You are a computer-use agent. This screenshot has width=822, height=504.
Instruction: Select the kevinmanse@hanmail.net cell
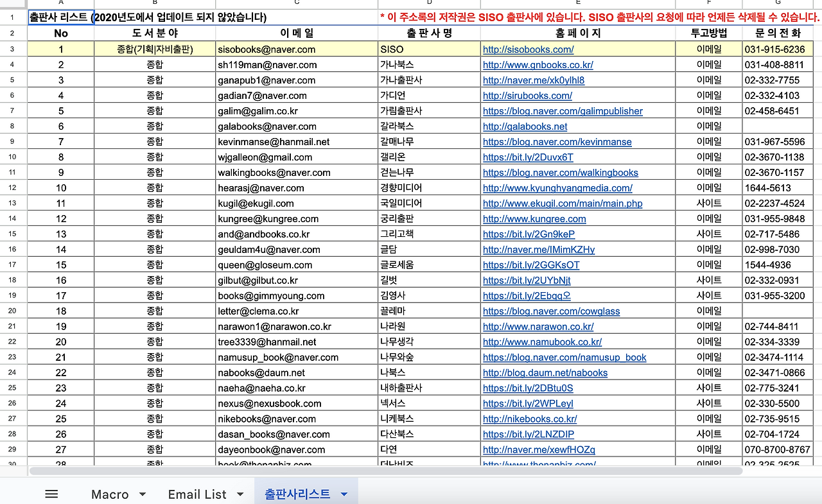pyautogui.click(x=297, y=142)
